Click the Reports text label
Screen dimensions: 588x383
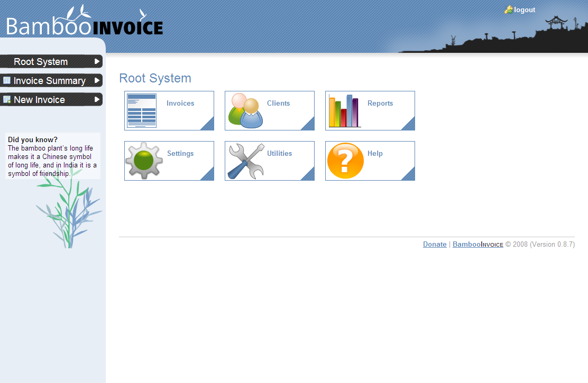pos(380,103)
